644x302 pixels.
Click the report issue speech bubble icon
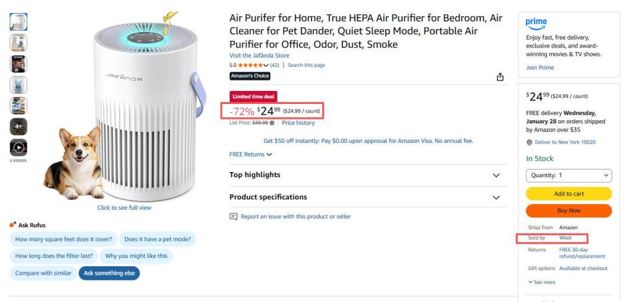click(233, 216)
